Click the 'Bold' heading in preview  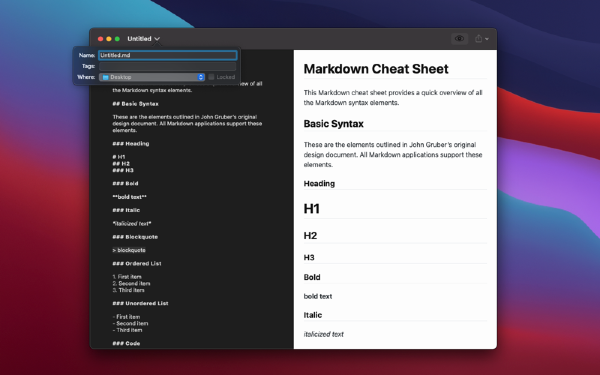click(312, 277)
